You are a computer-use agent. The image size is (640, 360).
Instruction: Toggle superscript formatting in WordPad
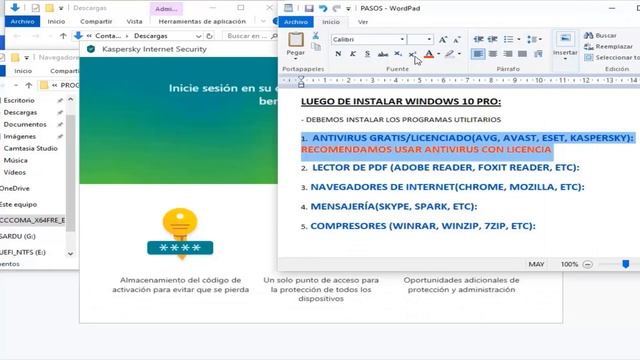(412, 54)
